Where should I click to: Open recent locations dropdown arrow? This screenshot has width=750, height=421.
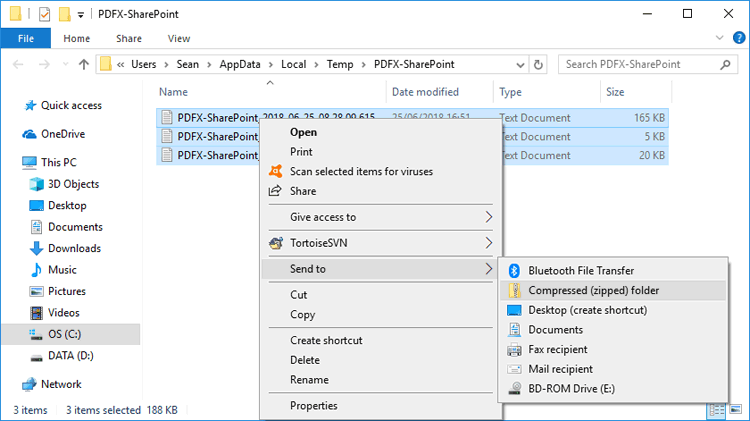tap(65, 64)
